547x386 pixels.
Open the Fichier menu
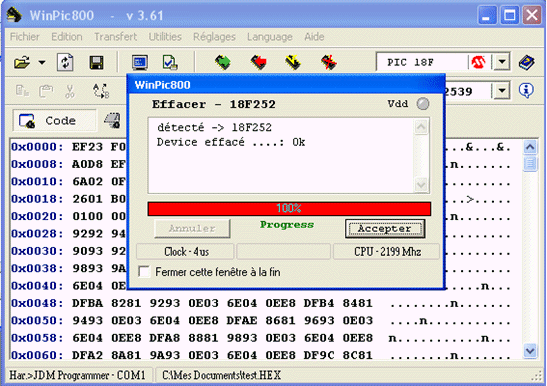click(x=24, y=37)
